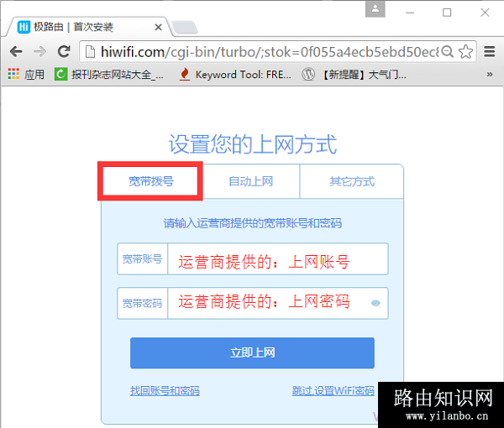
Task: Minimize the browser window
Action: click(x=410, y=13)
